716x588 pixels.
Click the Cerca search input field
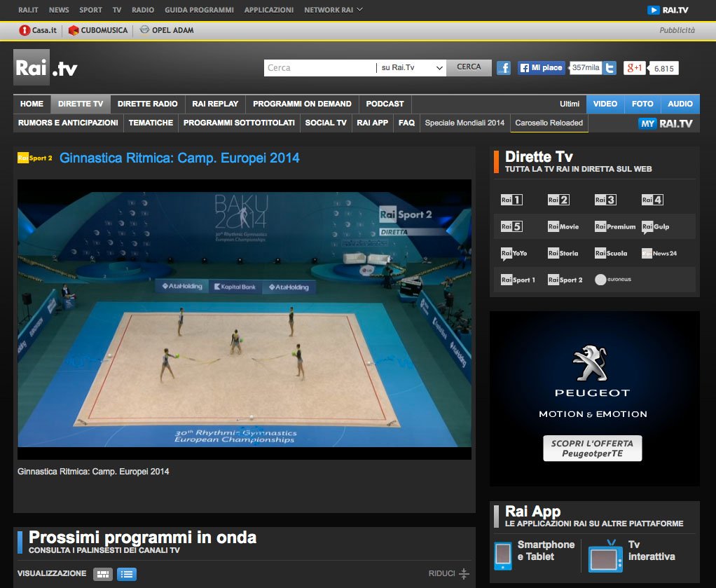coord(319,67)
